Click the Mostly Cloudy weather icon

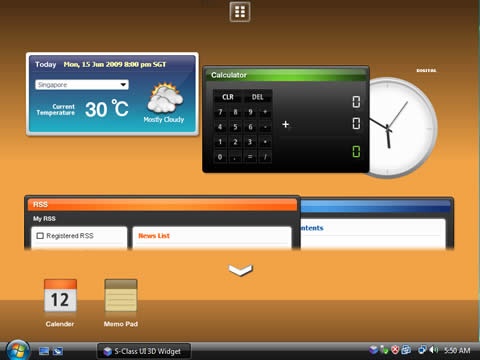pyautogui.click(x=165, y=98)
